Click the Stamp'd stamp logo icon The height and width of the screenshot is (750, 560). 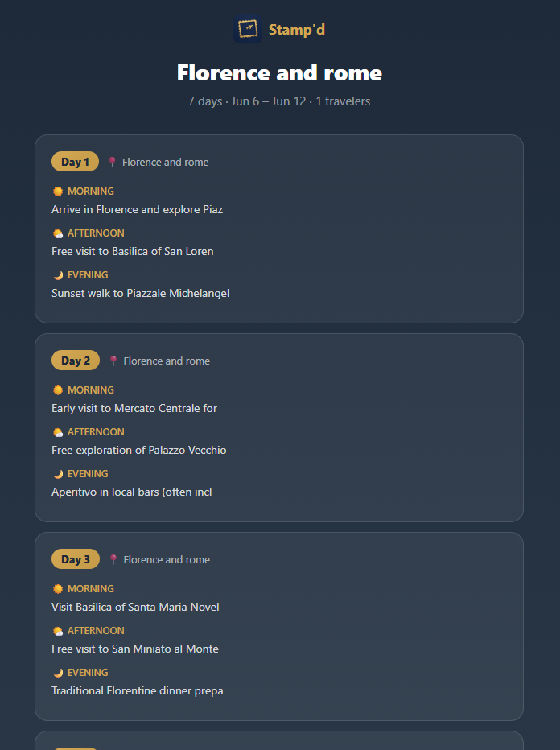click(x=248, y=29)
